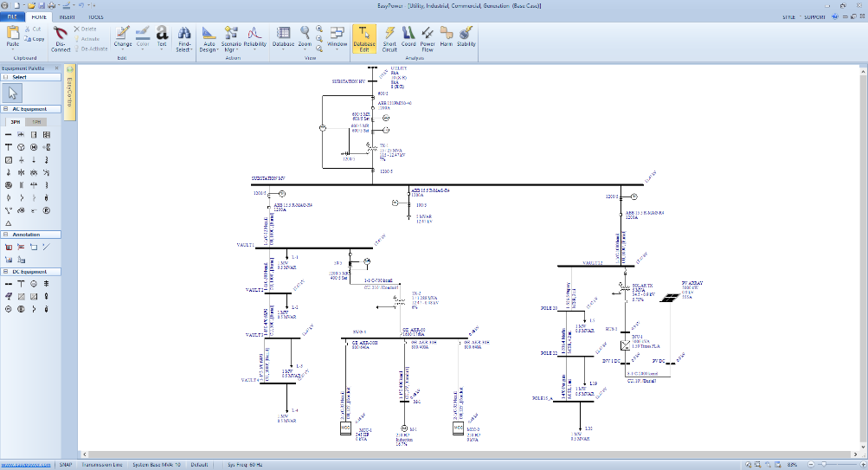This screenshot has width=868, height=470.
Task: Click the zoom in magnifier in View group
Action: point(319,29)
